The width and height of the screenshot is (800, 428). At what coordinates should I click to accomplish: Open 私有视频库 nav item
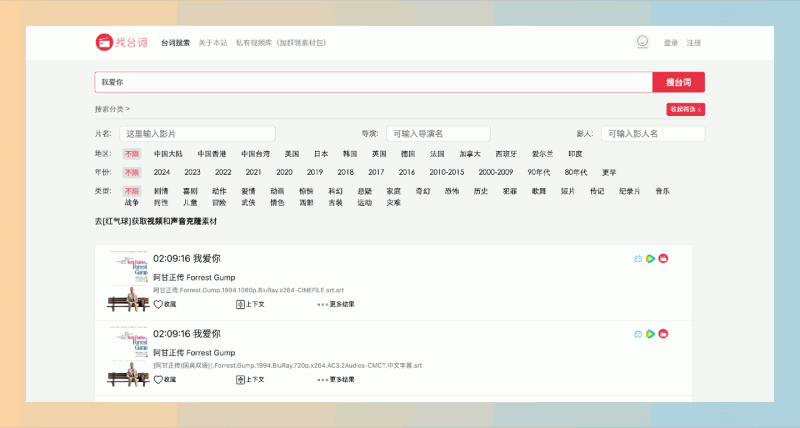pyautogui.click(x=281, y=43)
